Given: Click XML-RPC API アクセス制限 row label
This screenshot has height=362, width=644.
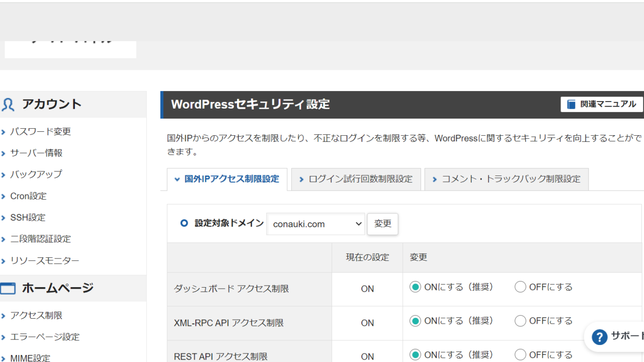Looking at the screenshot, I should pos(229,323).
